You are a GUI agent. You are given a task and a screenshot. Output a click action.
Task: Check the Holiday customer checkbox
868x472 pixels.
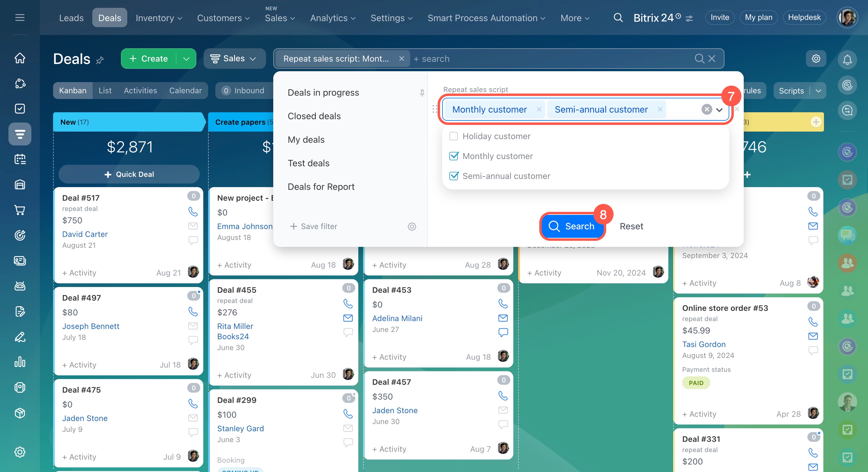click(x=454, y=136)
